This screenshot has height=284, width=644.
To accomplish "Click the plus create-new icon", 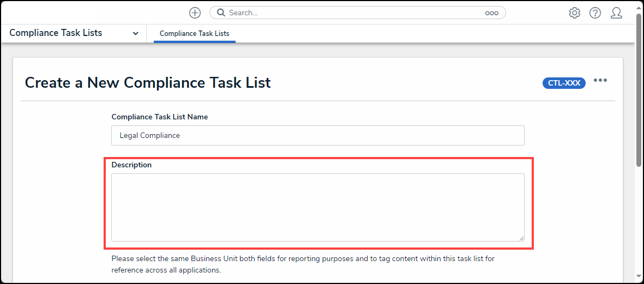I will pyautogui.click(x=195, y=13).
